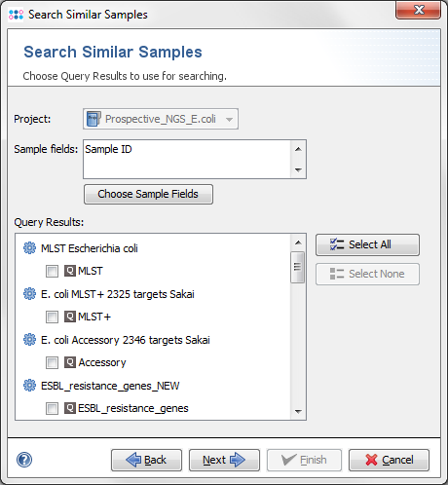Click gear icon of E. coli Accessory 2346 targets
Viewport: 448px width, 485px height.
pos(29,340)
